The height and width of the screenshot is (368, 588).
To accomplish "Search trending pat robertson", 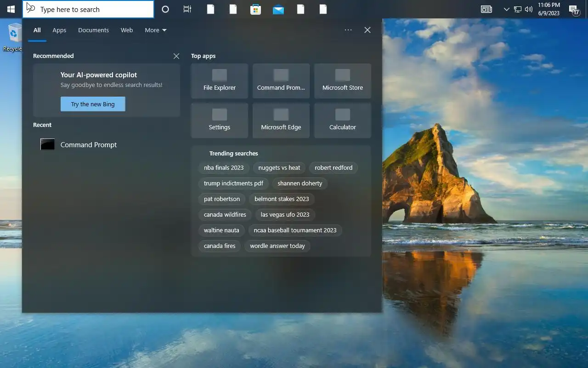I will click(x=222, y=199).
